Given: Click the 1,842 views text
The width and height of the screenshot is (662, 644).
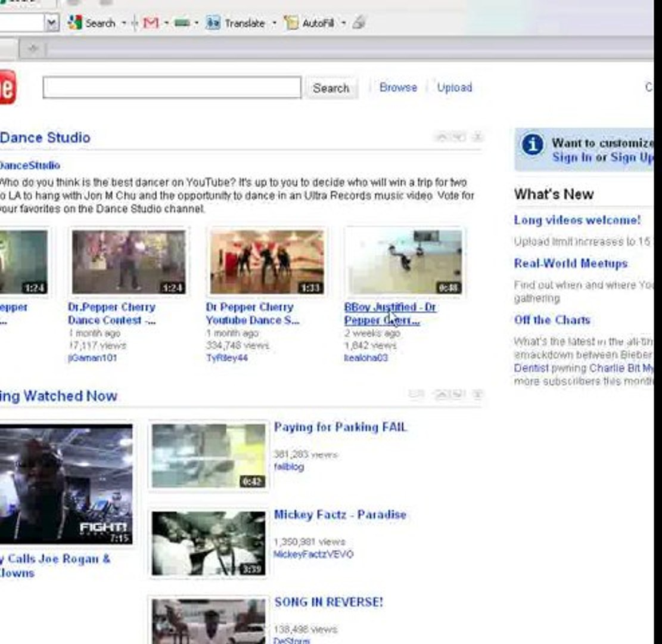Looking at the screenshot, I should pyautogui.click(x=370, y=346).
